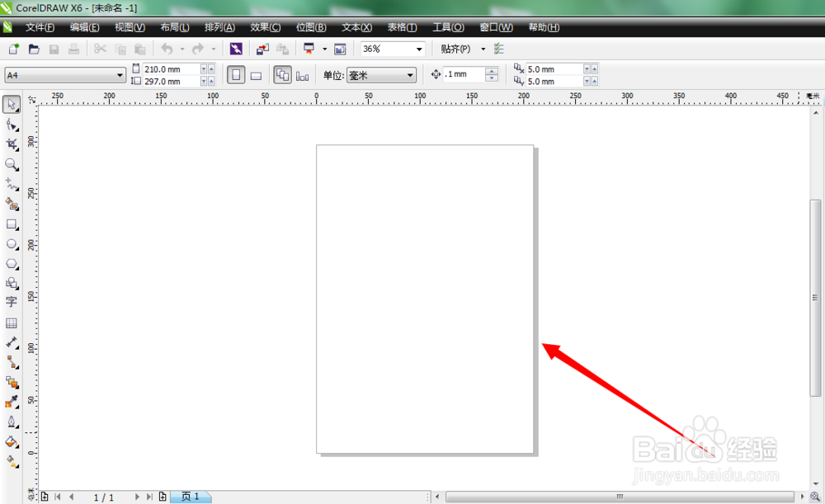Open the 36% zoom level dropdown
This screenshot has width=825, height=504.
pos(419,49)
